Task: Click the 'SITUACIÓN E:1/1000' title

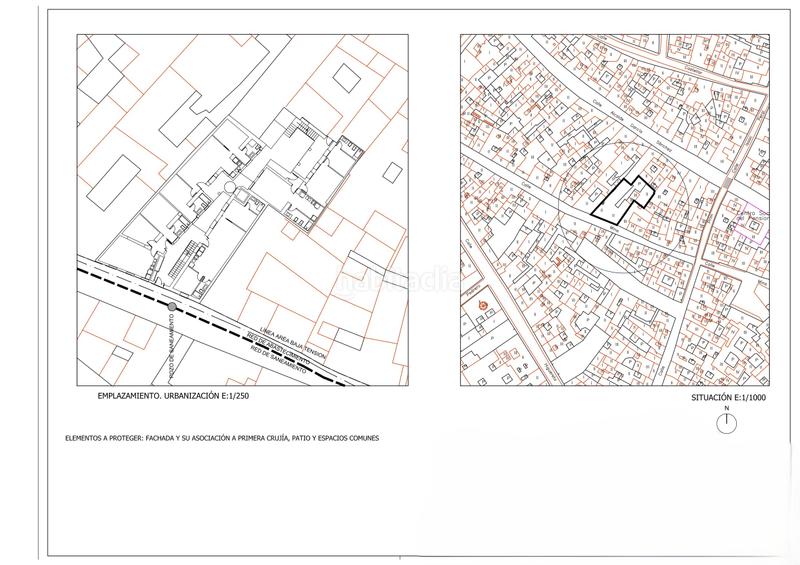Action: coord(728,397)
